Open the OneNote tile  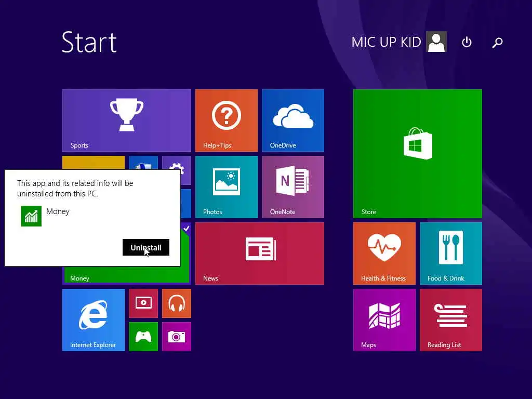(293, 187)
